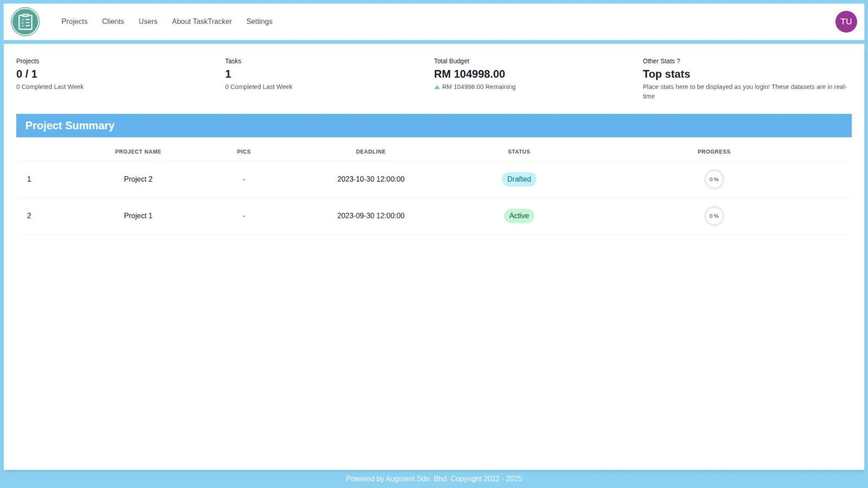This screenshot has height=488, width=868.
Task: Open the Settings page
Action: [x=259, y=21]
